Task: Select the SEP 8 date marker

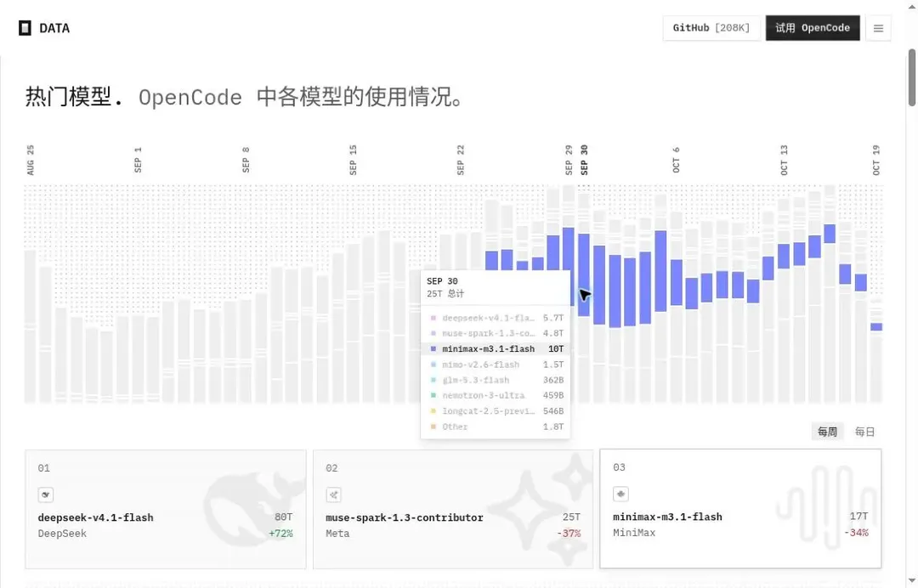Action: (x=246, y=160)
